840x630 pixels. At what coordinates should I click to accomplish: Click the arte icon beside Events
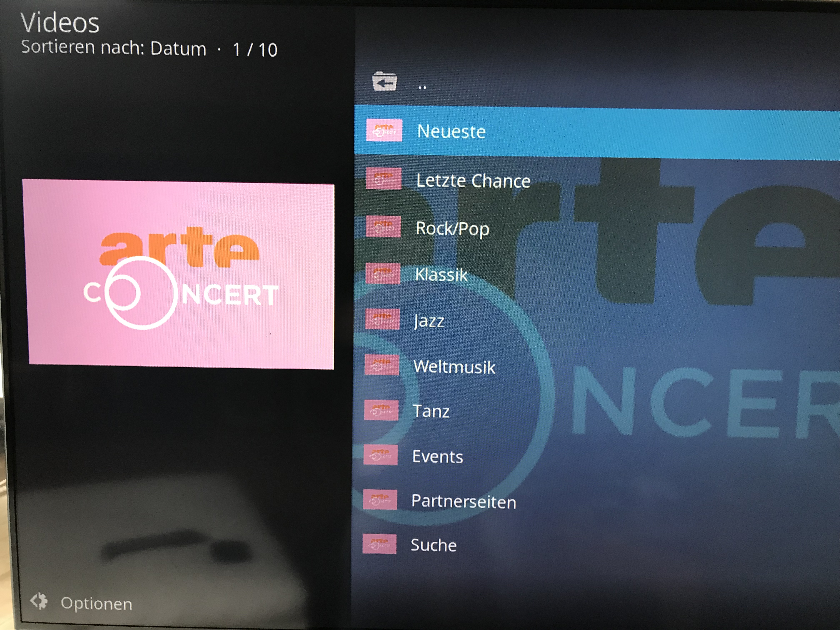(380, 455)
